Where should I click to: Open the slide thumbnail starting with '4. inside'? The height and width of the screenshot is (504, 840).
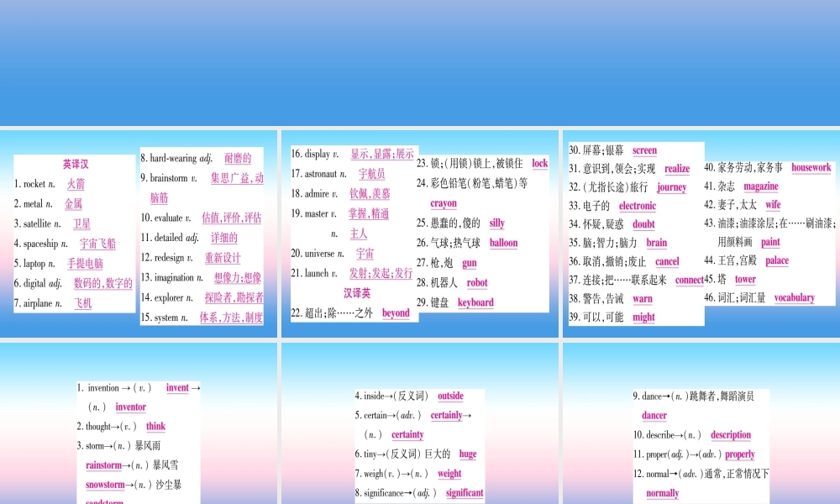pyautogui.click(x=419, y=423)
